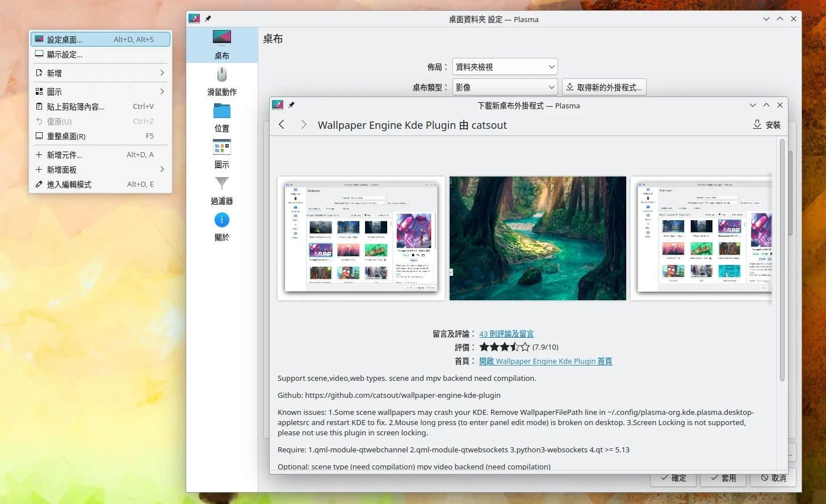Open 圖示 icons settings page
This screenshot has height=504, width=826.
(222, 154)
